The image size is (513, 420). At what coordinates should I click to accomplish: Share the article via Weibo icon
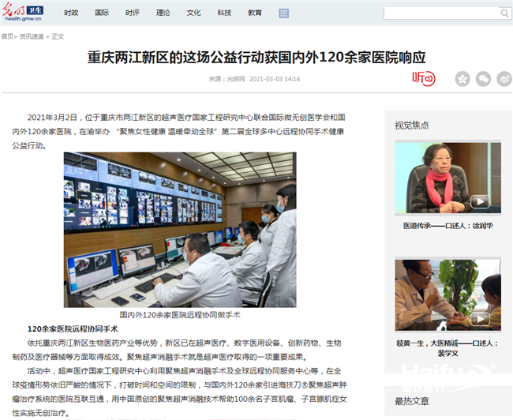504,78
